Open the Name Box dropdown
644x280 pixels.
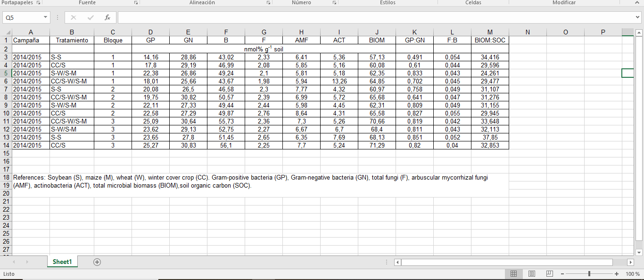(x=46, y=17)
